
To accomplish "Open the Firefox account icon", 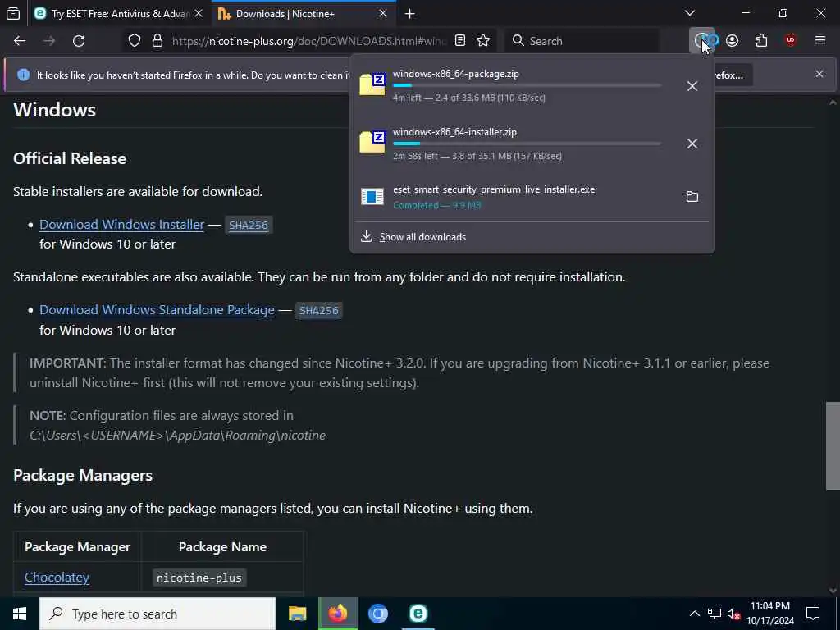I will [x=732, y=41].
